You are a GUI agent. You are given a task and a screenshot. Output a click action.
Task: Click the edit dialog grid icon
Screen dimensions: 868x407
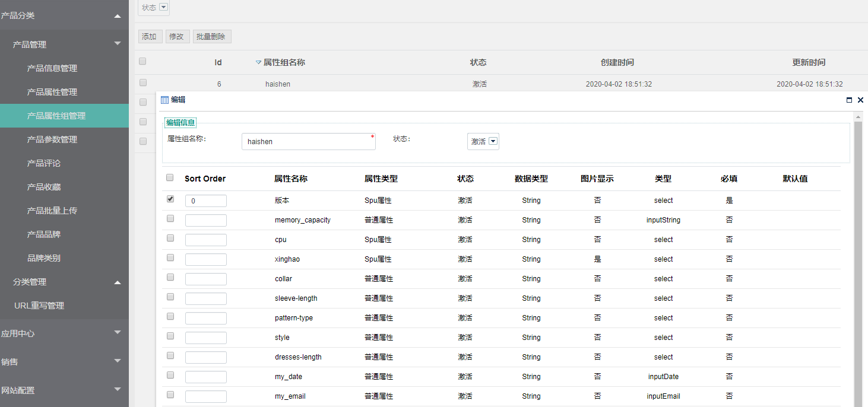pyautogui.click(x=165, y=100)
